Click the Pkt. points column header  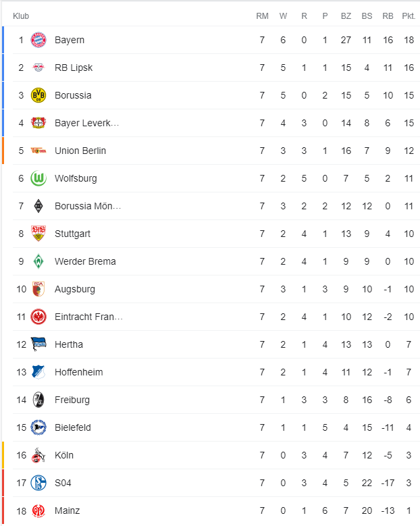409,16
